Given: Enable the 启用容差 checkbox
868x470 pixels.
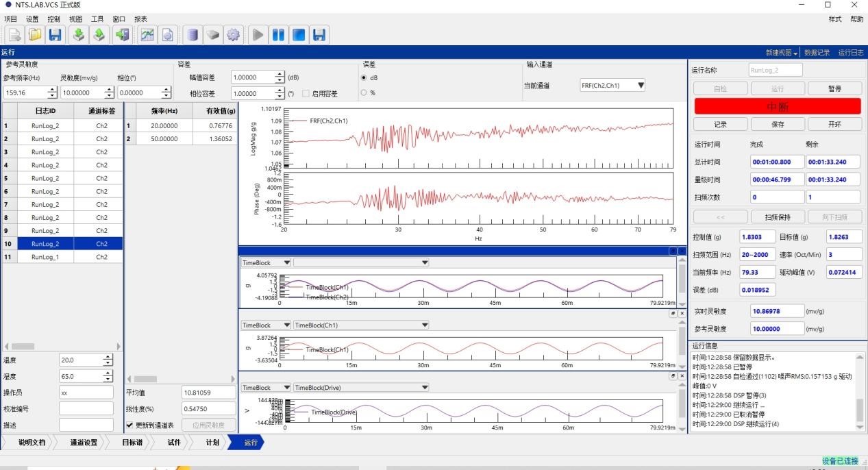Looking at the screenshot, I should pos(306,94).
